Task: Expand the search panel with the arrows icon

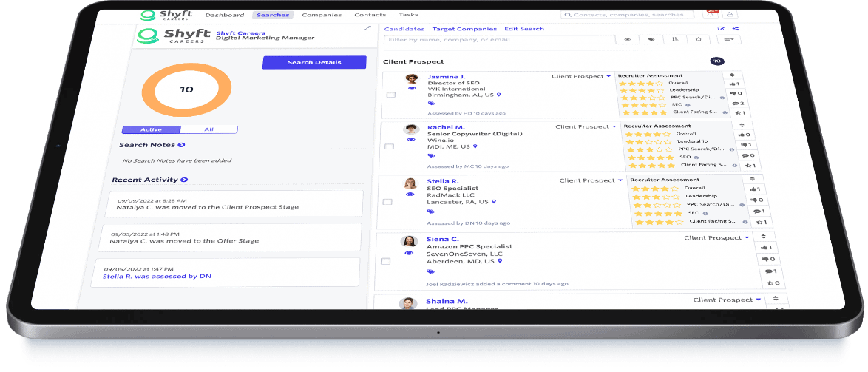Action: 367,28
